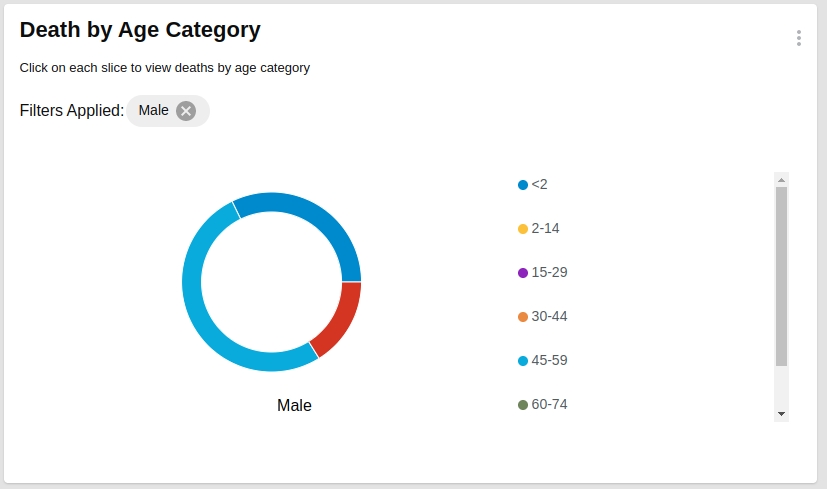Toggle the 15-29 legend label
Viewport: 827px width, 489px height.
coord(550,273)
